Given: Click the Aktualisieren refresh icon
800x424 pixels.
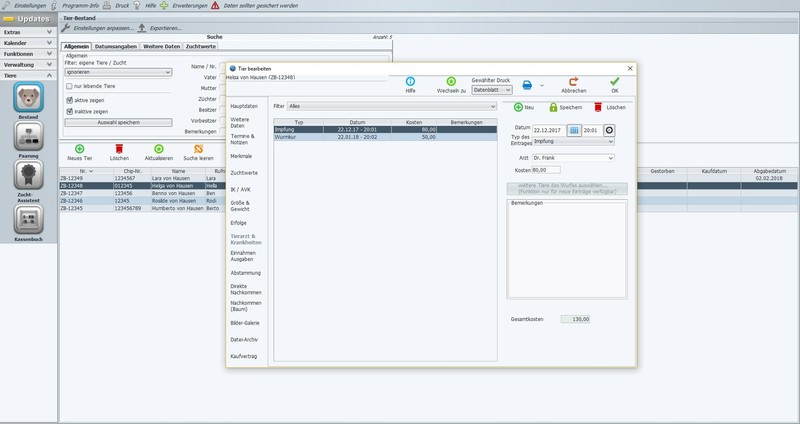Looking at the screenshot, I should click(159, 149).
